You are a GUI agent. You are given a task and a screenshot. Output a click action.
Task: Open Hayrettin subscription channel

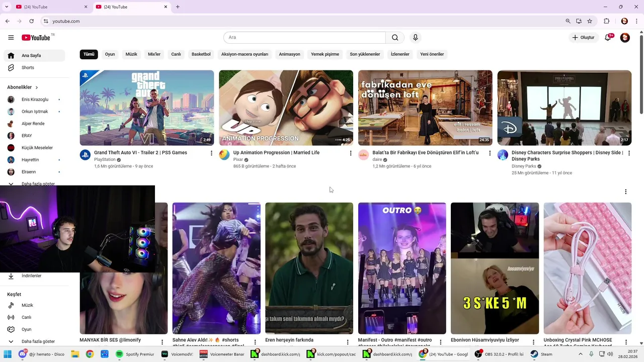pyautogui.click(x=34, y=160)
